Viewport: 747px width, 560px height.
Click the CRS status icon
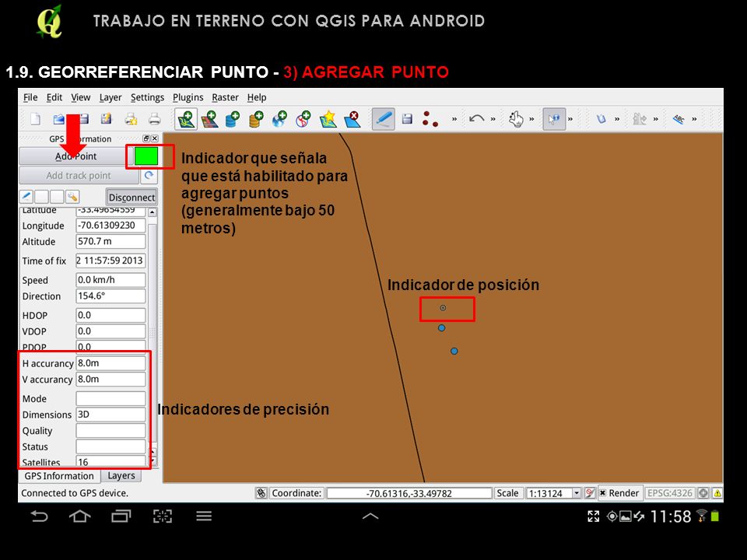click(703, 493)
